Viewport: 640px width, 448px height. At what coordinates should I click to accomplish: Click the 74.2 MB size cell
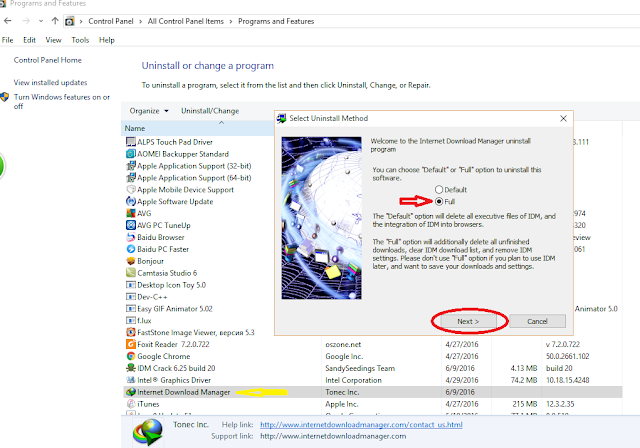524,380
